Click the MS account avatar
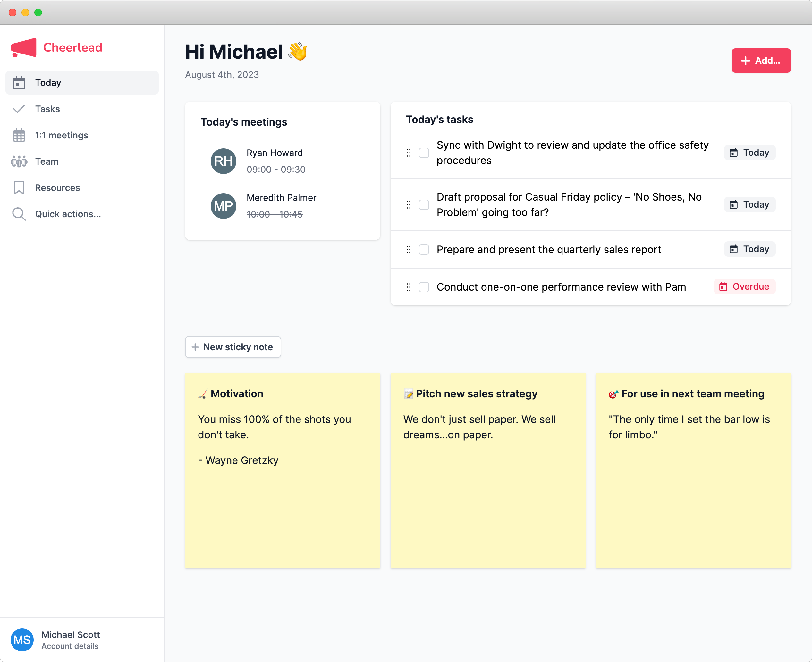The height and width of the screenshot is (662, 812). (x=22, y=640)
